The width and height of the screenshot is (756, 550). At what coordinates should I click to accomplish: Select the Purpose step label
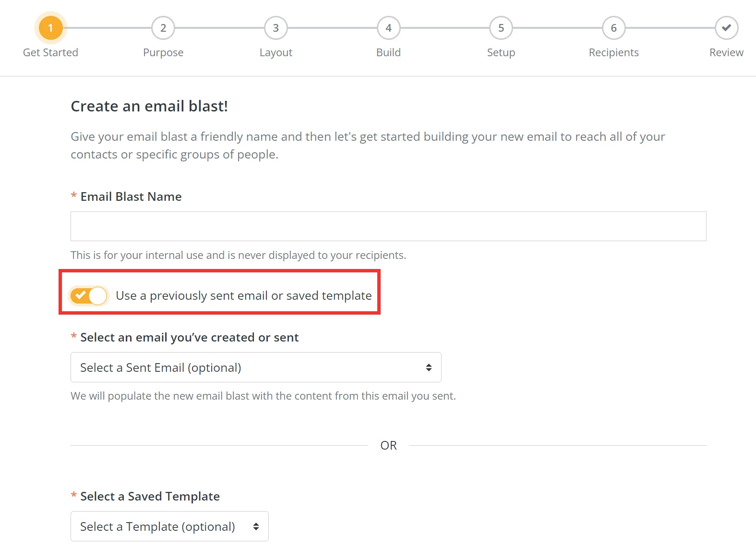tap(163, 52)
